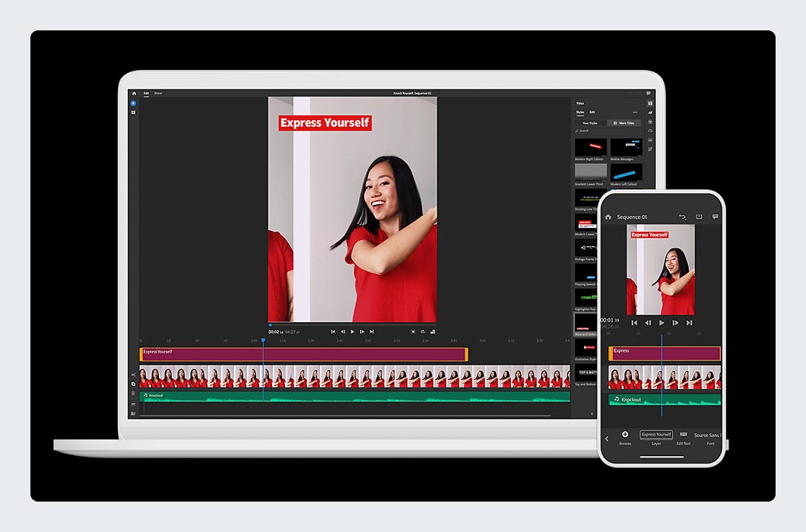Click the Search field in Titles panel

(x=608, y=131)
